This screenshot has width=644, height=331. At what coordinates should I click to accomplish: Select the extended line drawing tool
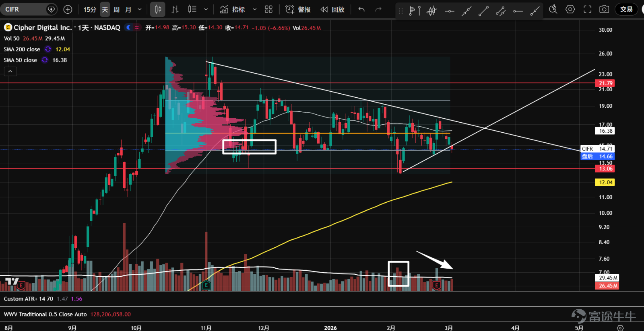point(466,11)
